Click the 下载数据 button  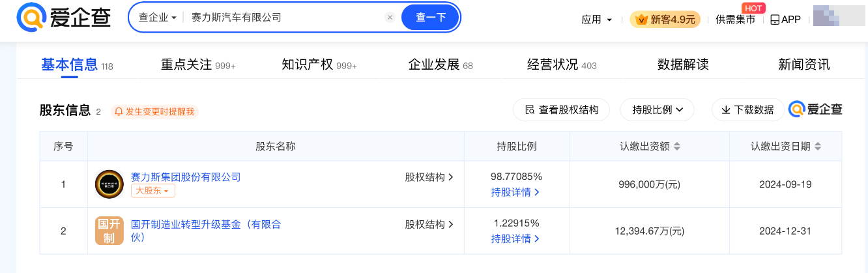pos(747,110)
